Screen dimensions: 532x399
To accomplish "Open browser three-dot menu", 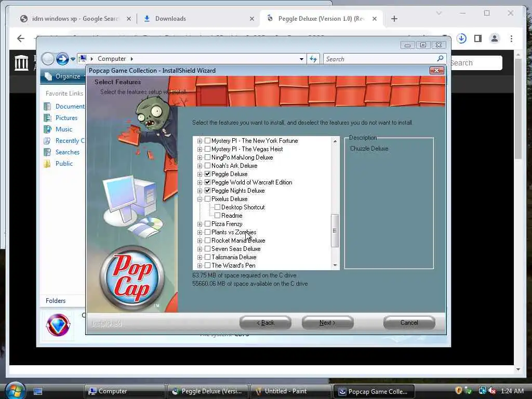I will [511, 38].
